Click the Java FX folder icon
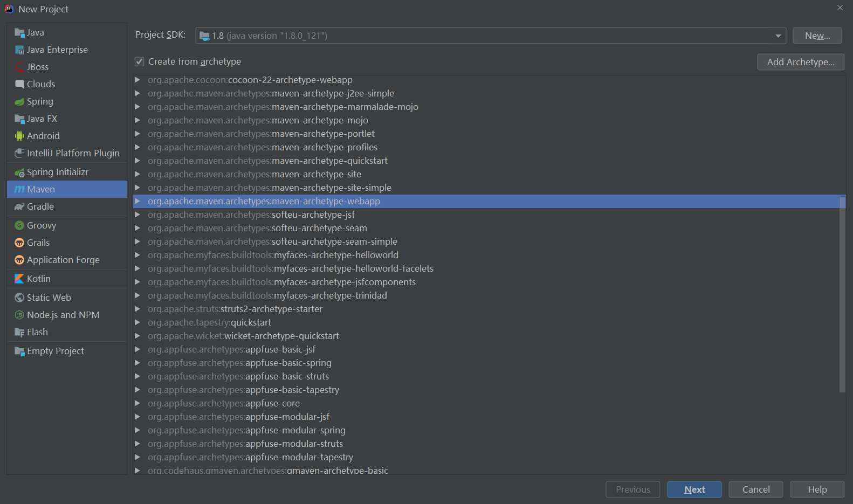 (x=19, y=119)
